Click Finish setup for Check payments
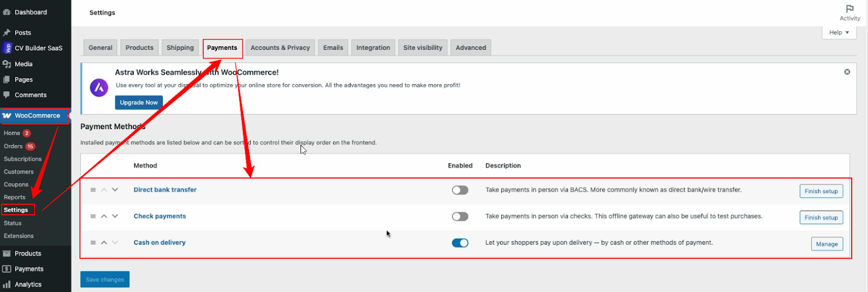This screenshot has height=292, width=868. (x=821, y=218)
